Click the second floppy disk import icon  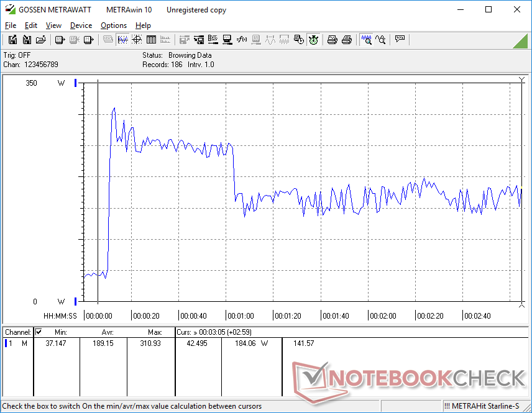(x=27, y=40)
